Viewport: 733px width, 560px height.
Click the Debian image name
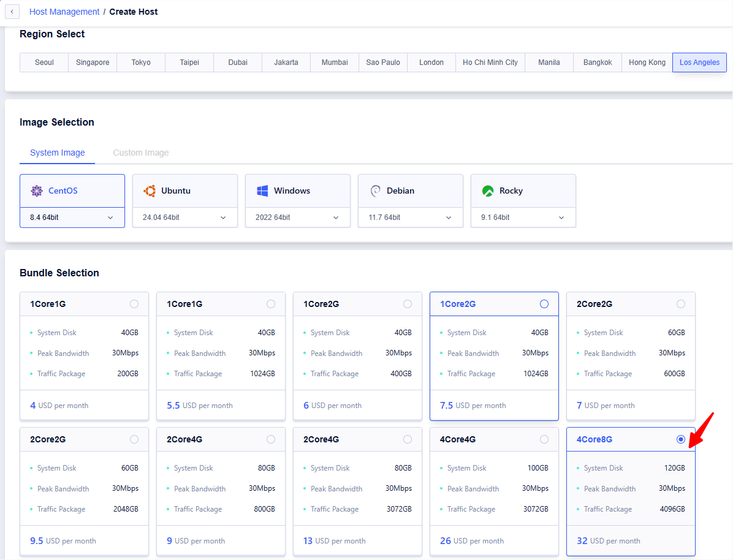tap(401, 191)
